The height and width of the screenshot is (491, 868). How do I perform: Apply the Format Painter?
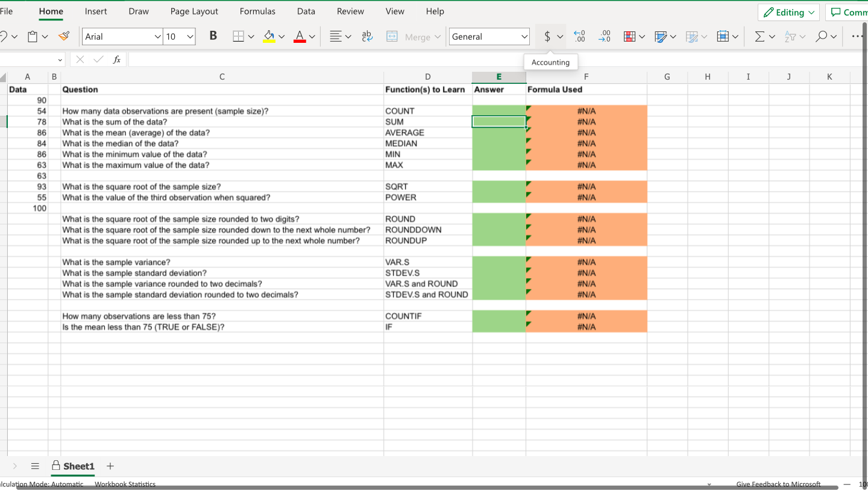pyautogui.click(x=64, y=36)
